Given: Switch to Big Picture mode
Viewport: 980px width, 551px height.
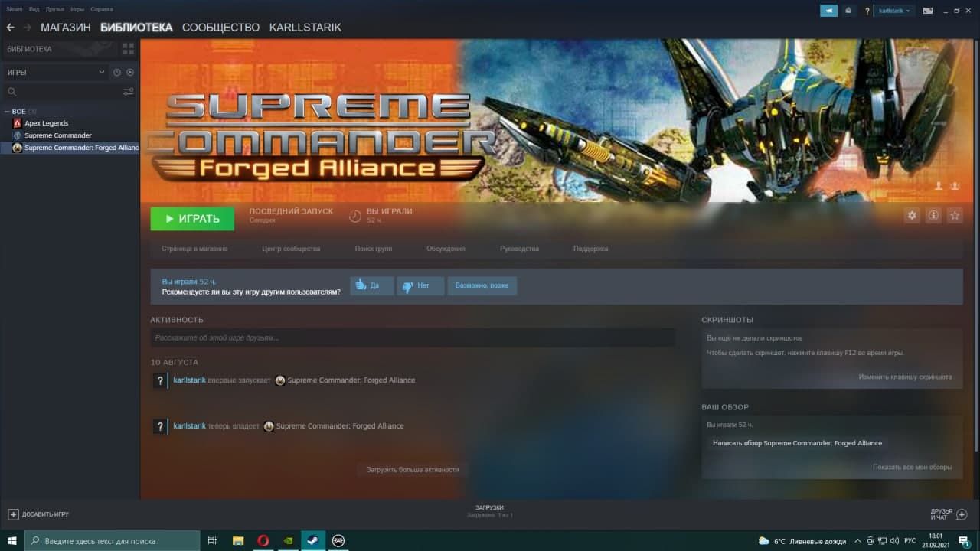Looking at the screenshot, I should (928, 11).
